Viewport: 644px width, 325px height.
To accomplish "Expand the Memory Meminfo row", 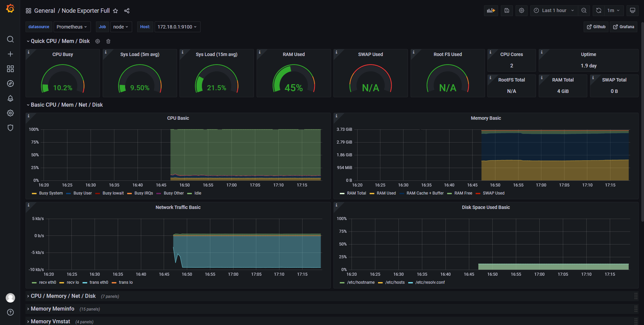I will (x=50, y=309).
